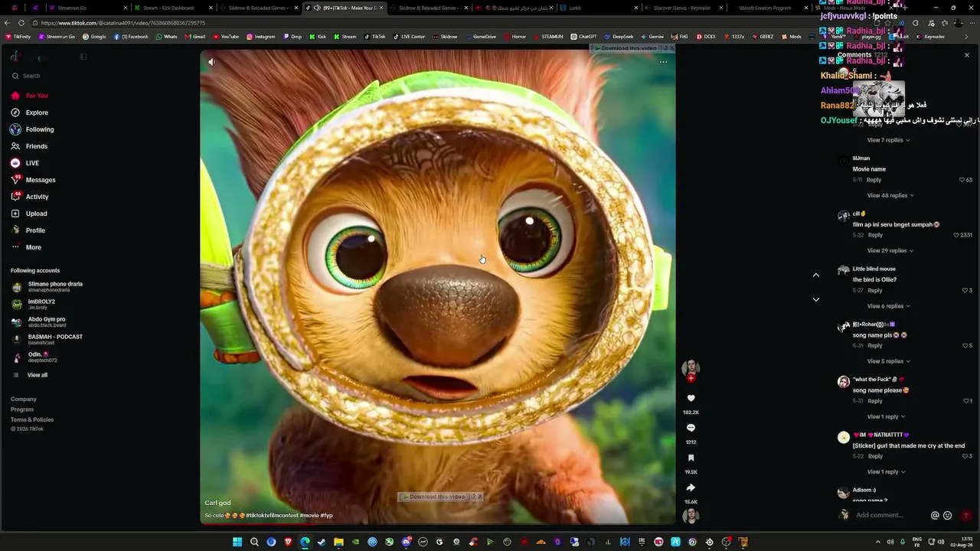
Task: Open the Instagram bookmark
Action: (260, 37)
